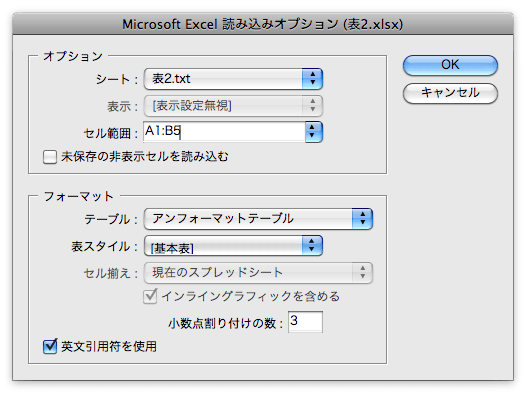Toggle インライングラフィックを含める checkbox
The width and height of the screenshot is (526, 393).
click(x=150, y=296)
